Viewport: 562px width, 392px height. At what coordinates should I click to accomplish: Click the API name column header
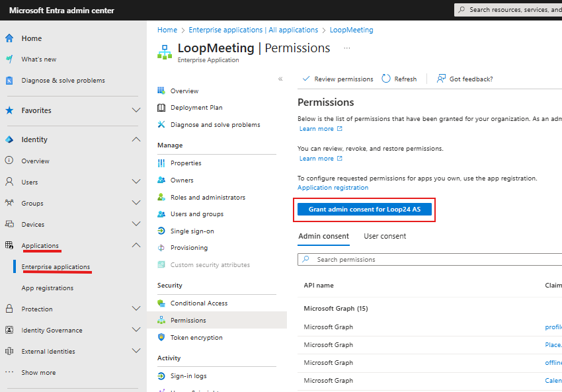pyautogui.click(x=319, y=285)
